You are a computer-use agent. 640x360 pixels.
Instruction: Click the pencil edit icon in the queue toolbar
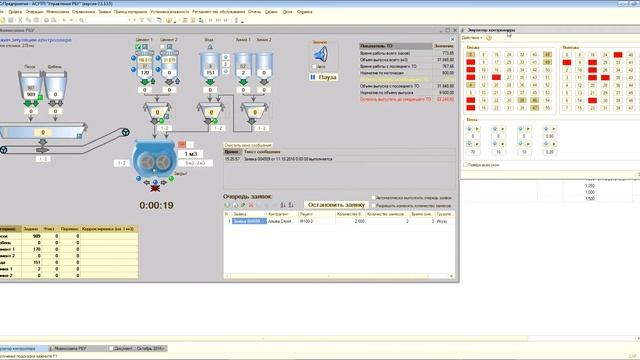[243, 205]
